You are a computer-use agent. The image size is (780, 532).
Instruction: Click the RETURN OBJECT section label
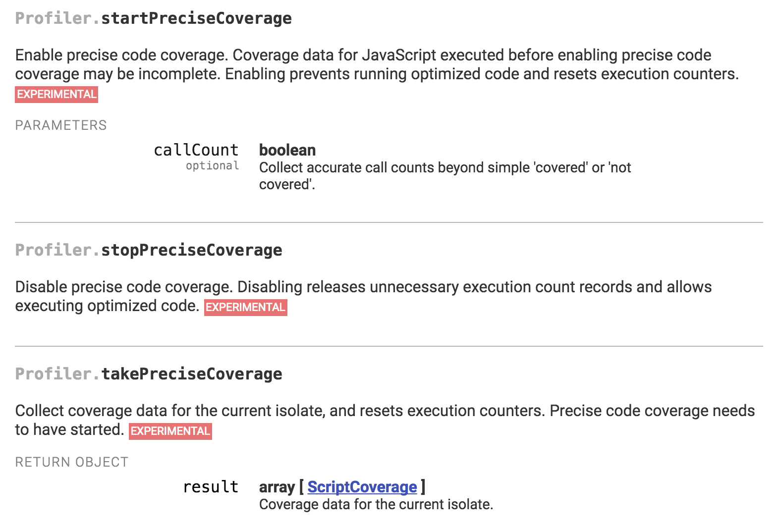click(72, 462)
